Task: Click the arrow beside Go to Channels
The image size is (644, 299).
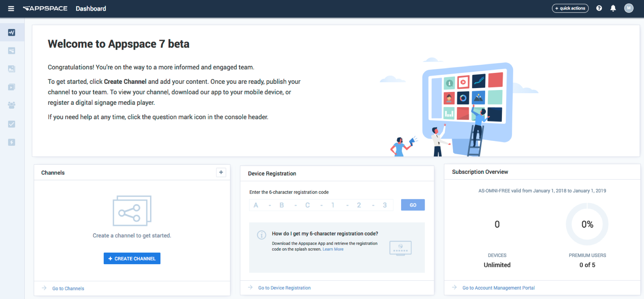Action: coord(44,288)
